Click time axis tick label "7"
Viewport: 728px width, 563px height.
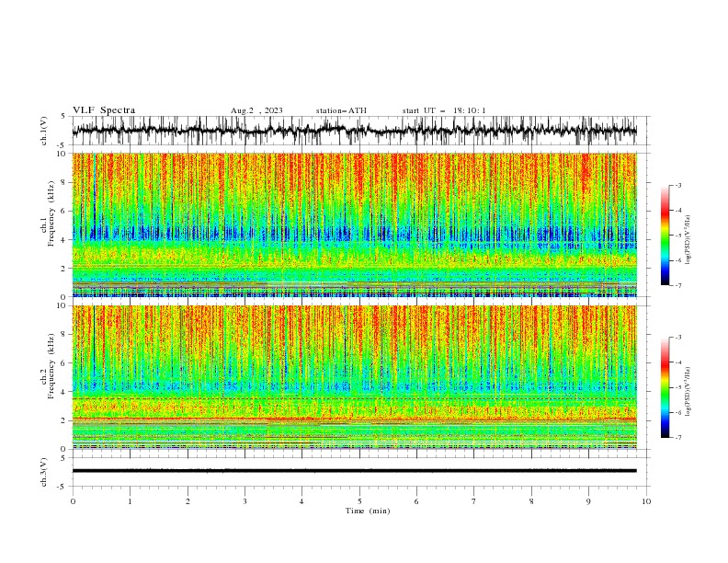(474, 501)
